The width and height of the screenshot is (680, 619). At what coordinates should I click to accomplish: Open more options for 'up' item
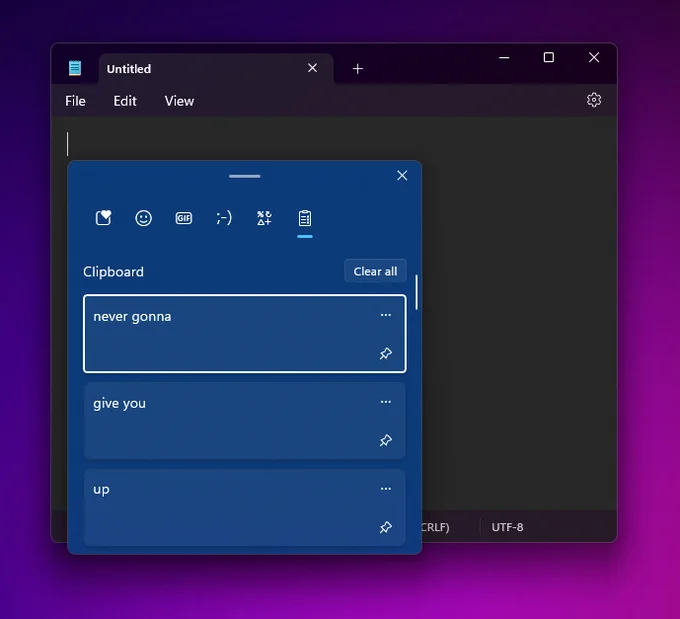point(386,488)
